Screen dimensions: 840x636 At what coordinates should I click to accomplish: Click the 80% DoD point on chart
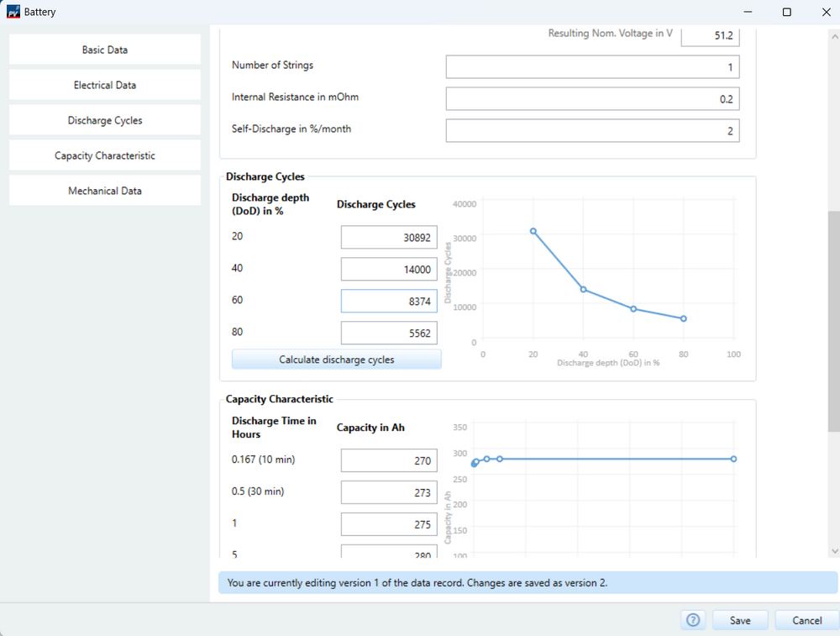click(684, 318)
